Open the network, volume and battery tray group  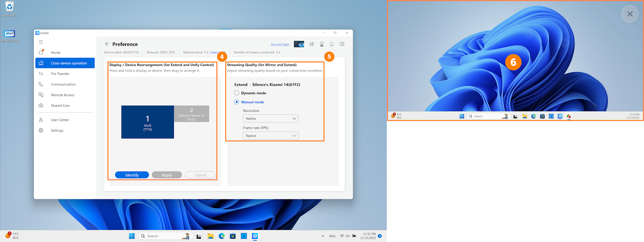(348, 236)
